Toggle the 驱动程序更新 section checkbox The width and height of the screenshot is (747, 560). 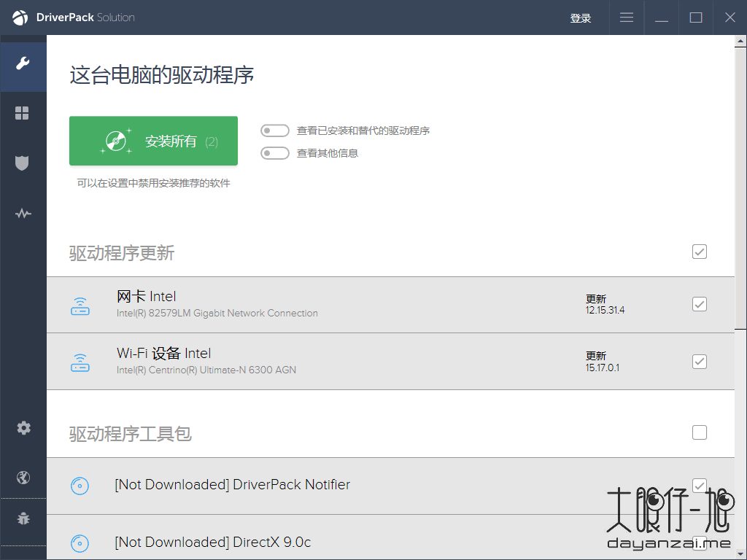pyautogui.click(x=700, y=252)
